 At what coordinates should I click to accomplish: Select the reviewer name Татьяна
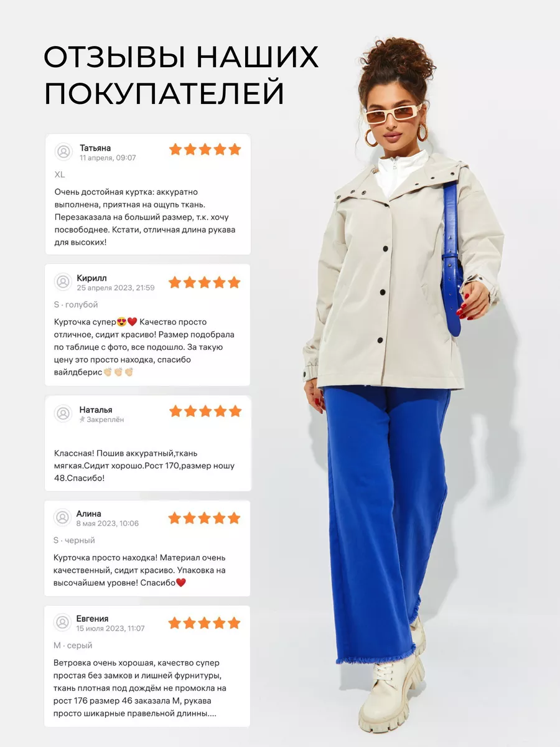(x=95, y=148)
